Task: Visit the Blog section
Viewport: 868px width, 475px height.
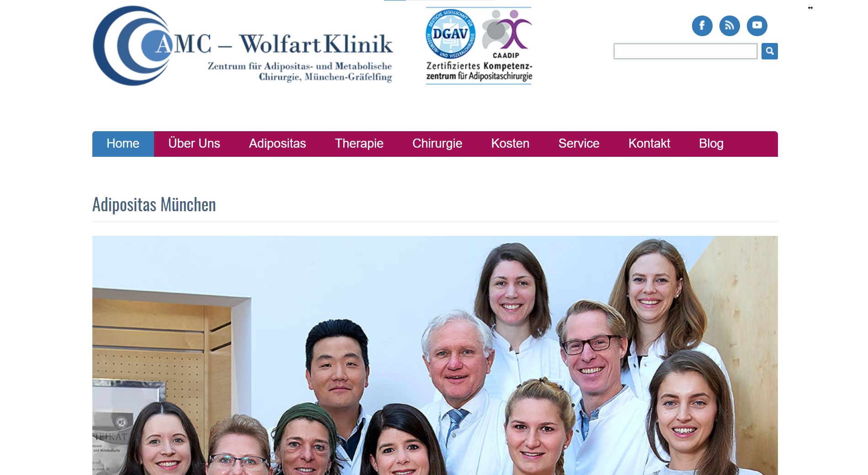Action: coord(711,144)
